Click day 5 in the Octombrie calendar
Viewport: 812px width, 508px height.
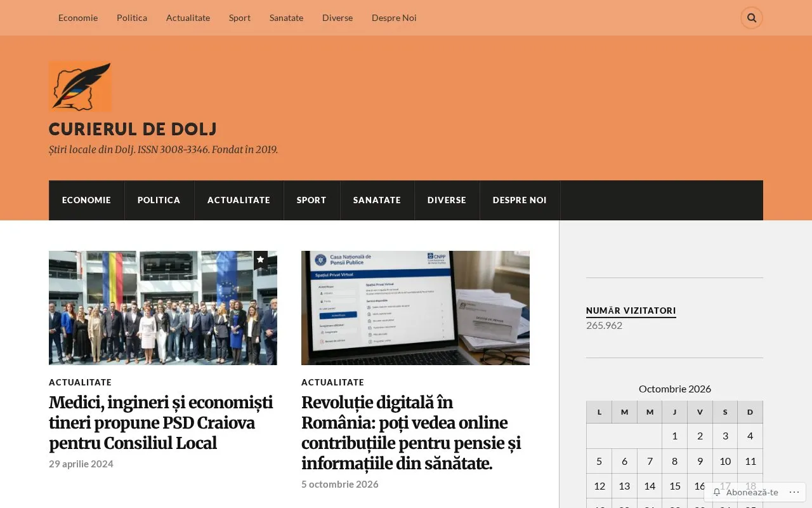tap(599, 461)
